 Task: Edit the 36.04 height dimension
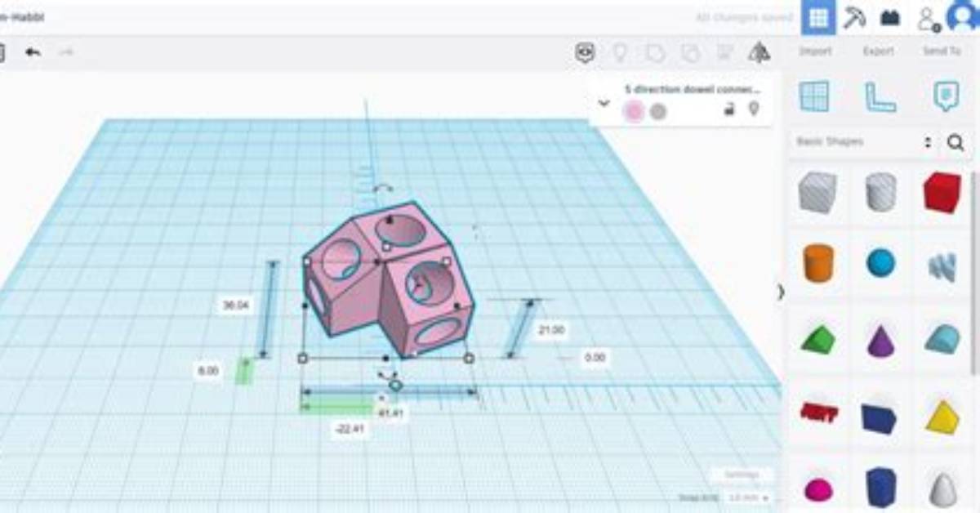236,306
